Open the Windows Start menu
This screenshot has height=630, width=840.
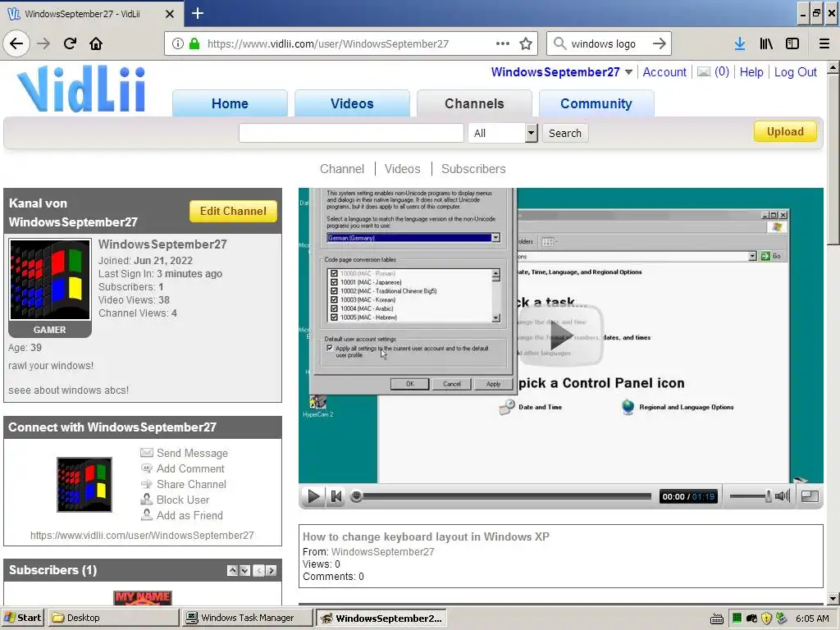pos(22,618)
